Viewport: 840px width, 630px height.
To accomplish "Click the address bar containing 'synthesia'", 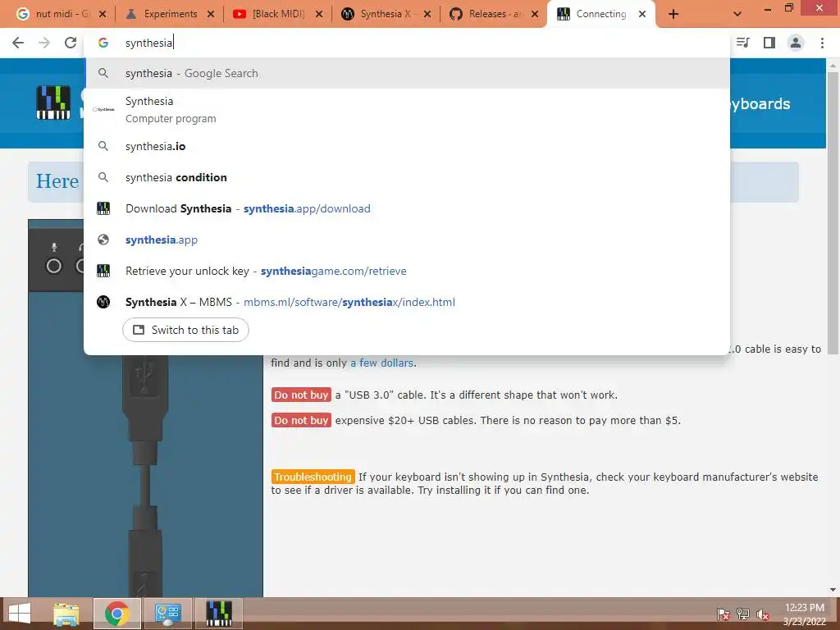I will pos(407,43).
